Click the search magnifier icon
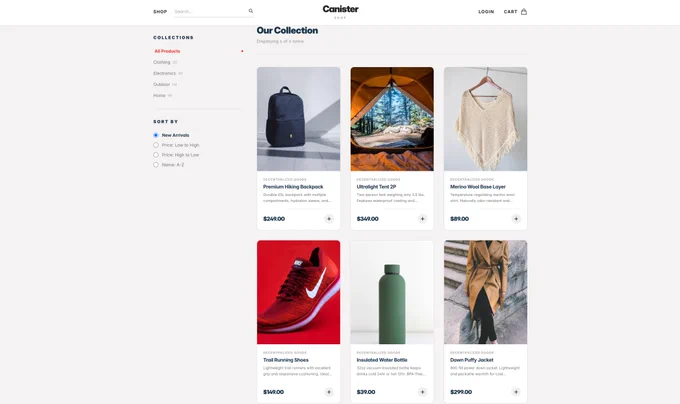 [251, 11]
